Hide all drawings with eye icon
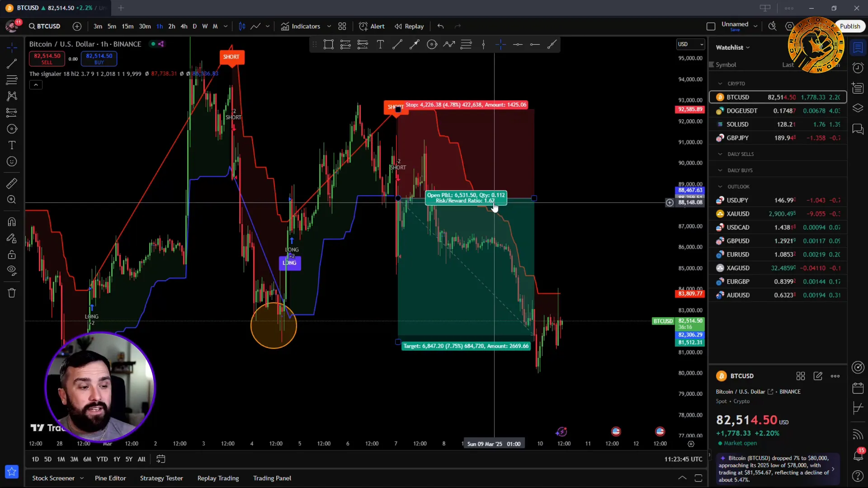 [x=12, y=271]
